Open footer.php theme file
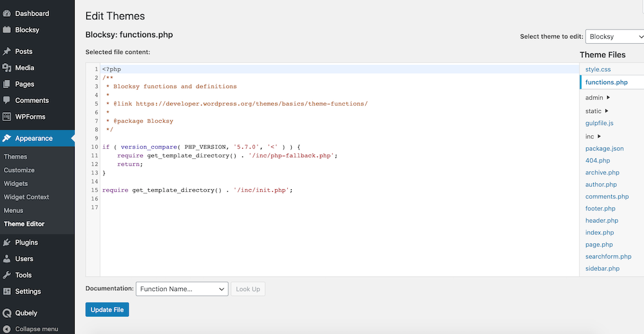The image size is (644, 334). point(600,209)
